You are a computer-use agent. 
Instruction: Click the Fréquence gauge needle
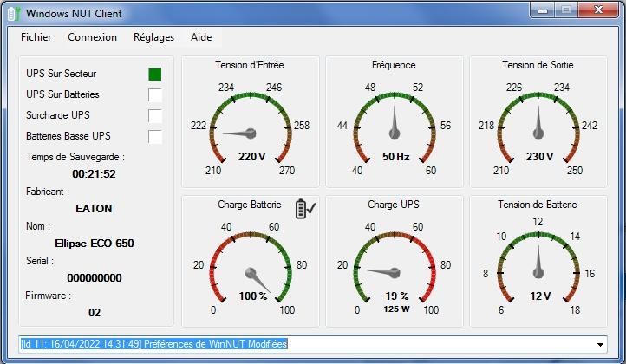(395, 122)
